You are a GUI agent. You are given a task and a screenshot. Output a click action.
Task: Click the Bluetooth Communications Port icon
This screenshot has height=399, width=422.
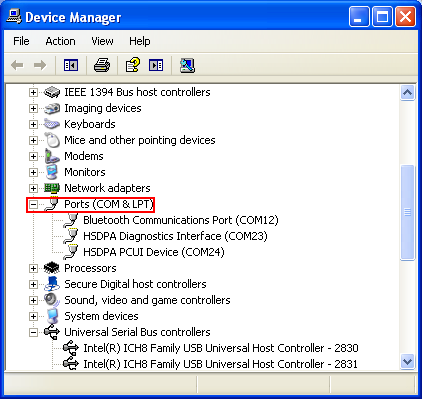coord(71,220)
